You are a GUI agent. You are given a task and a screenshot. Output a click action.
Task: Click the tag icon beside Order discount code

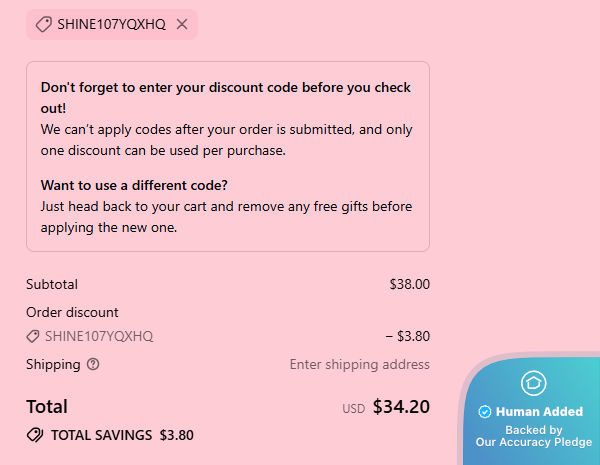(33, 336)
